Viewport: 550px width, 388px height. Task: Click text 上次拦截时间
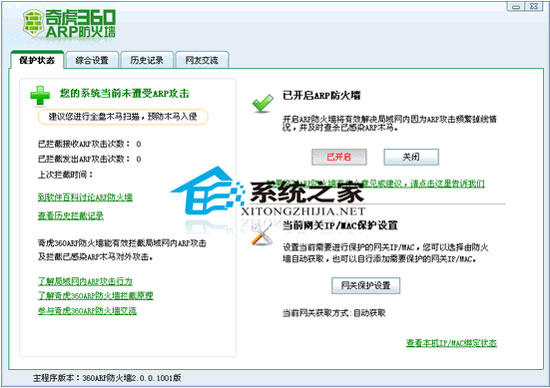[65, 174]
